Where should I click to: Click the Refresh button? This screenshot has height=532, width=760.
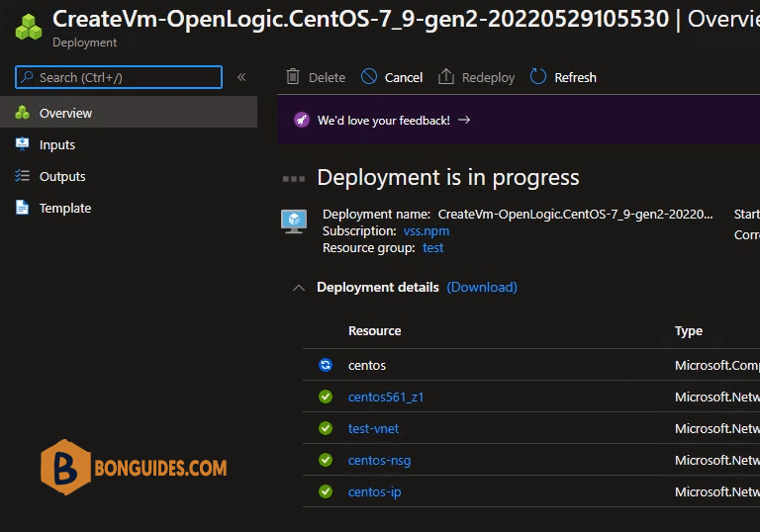pos(563,77)
